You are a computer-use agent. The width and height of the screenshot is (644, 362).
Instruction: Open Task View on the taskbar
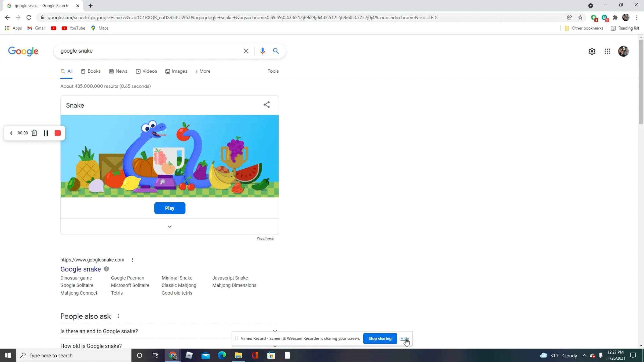[x=156, y=356]
